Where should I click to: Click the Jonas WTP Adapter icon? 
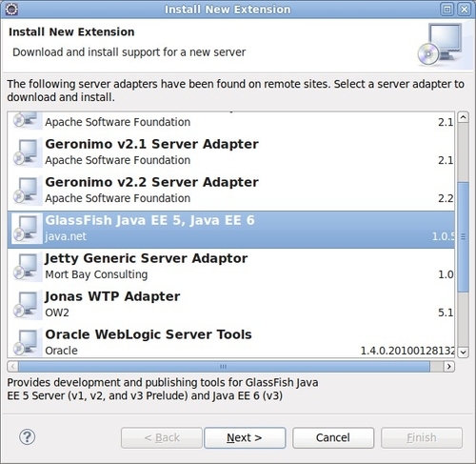(x=28, y=305)
